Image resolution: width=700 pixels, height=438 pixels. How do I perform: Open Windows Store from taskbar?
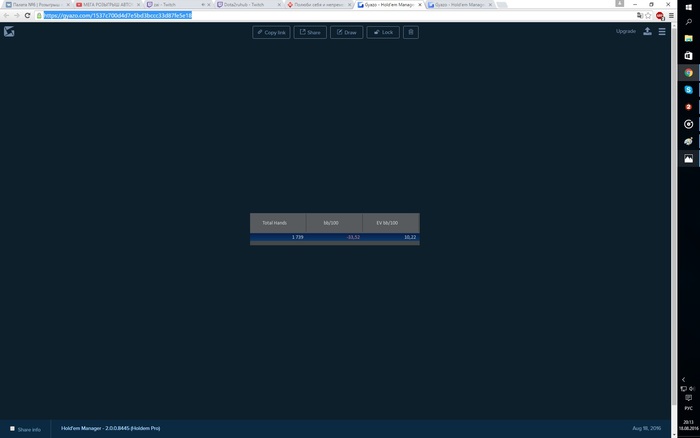pos(688,55)
